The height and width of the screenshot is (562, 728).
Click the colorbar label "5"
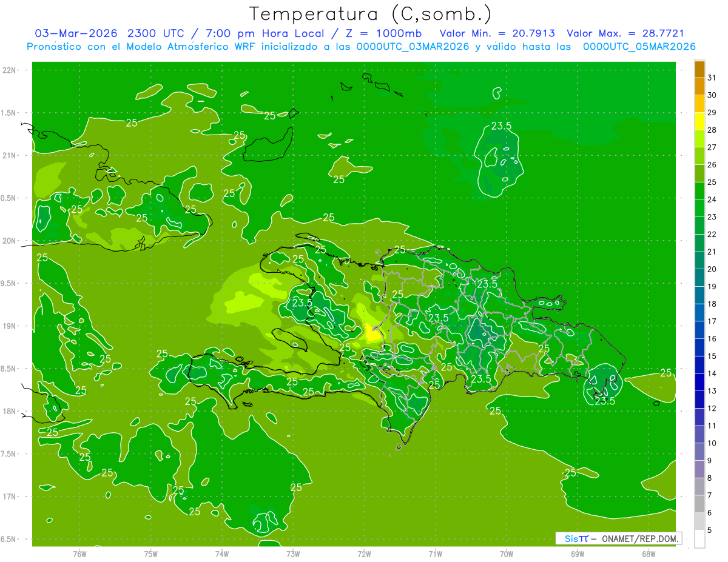(x=710, y=530)
